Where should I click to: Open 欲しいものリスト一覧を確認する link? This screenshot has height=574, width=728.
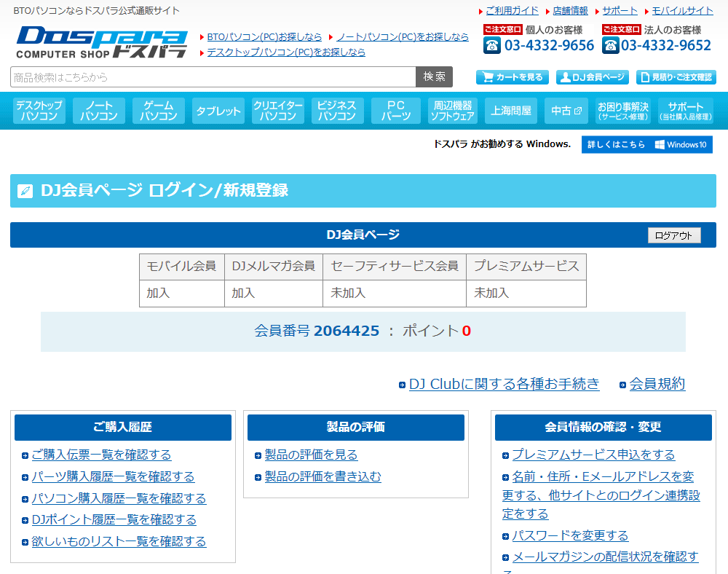coord(119,541)
